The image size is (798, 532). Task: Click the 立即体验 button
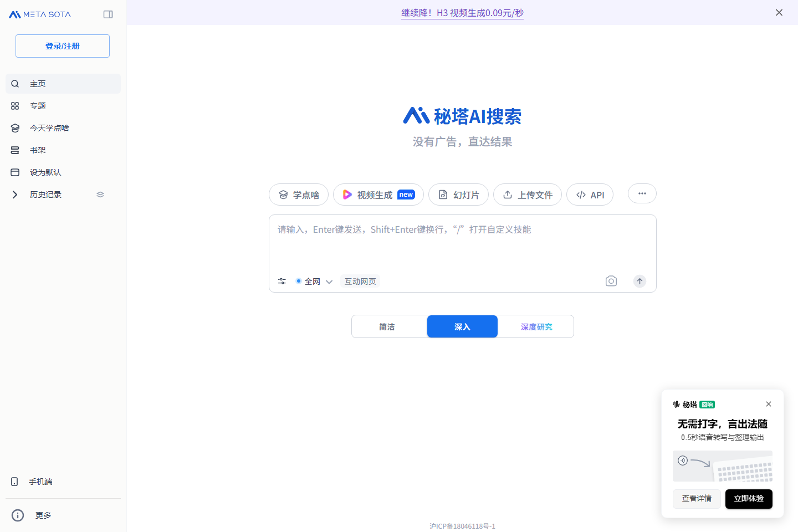pyautogui.click(x=749, y=499)
